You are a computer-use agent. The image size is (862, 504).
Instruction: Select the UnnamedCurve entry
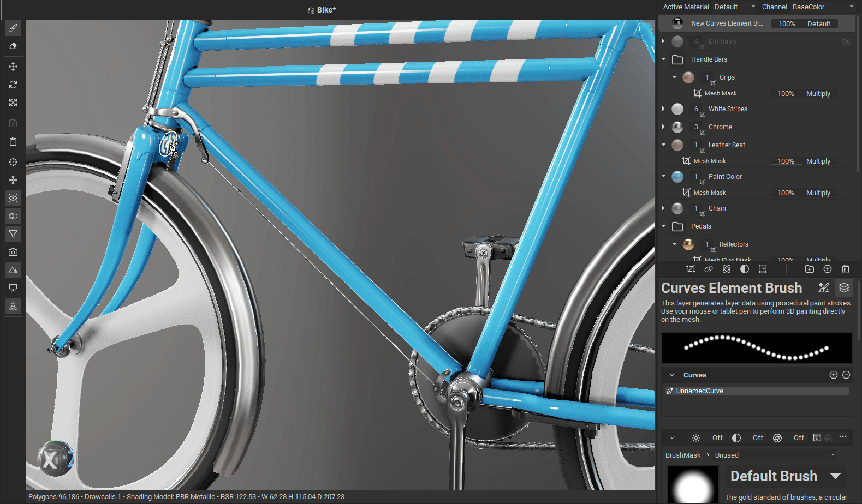coord(757,391)
